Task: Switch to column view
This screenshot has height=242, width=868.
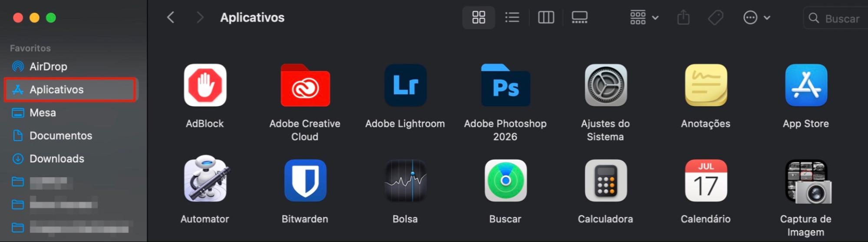Action: [546, 17]
